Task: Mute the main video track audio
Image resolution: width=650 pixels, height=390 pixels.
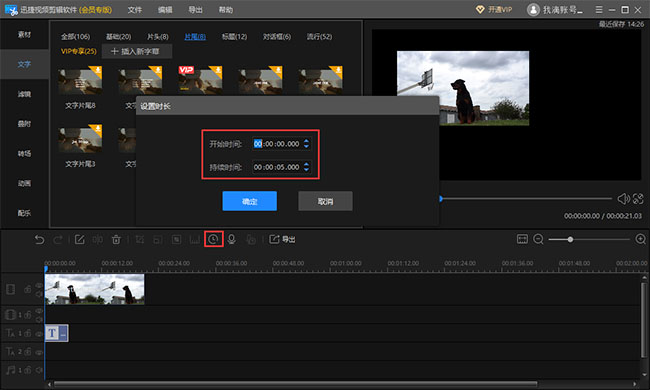Action: coord(39,294)
